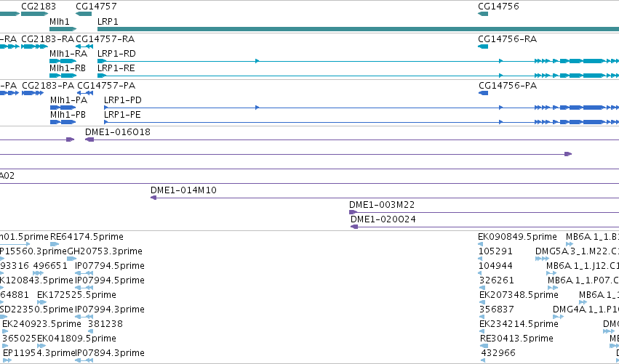This screenshot has height=364, width=619.
Task: Select the CG14757-RA transcript glyph
Action: tap(84, 46)
